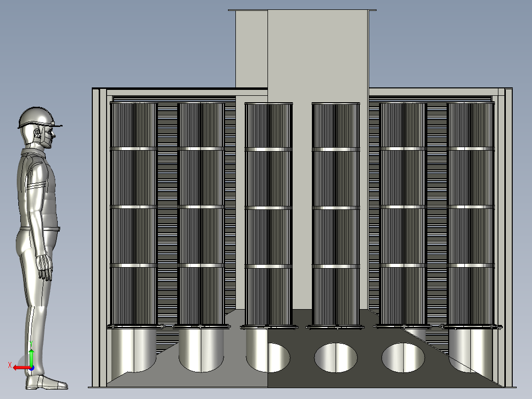Select the third filter cartridge from the left

pyautogui.click(x=268, y=215)
